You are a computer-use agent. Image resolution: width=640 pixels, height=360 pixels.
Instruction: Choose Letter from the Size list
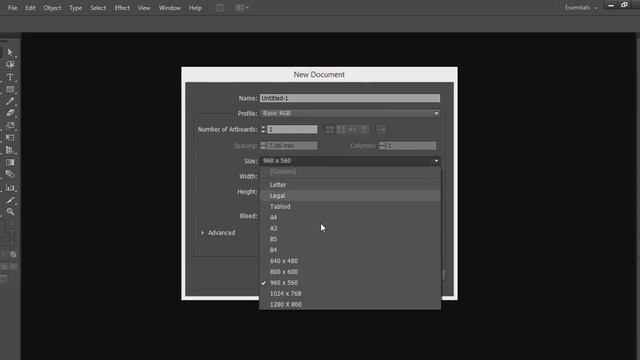tap(350, 185)
